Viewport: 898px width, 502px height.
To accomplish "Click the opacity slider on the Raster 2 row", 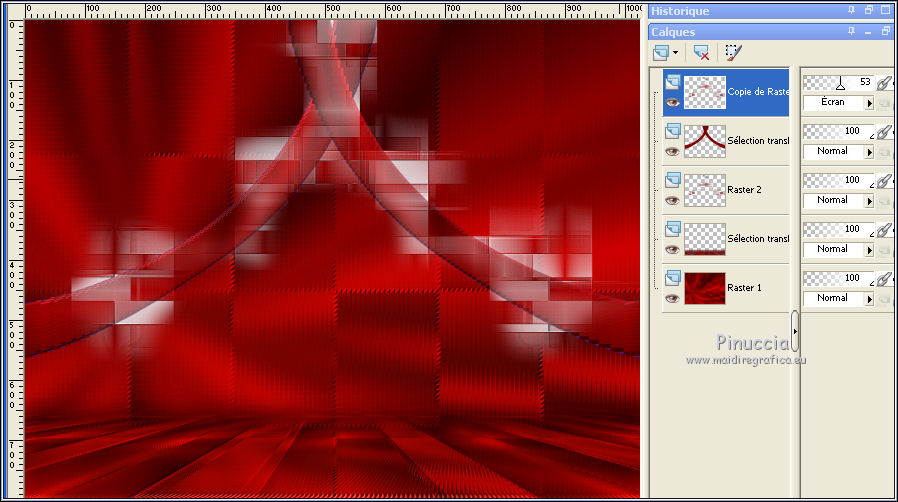I will 839,181.
